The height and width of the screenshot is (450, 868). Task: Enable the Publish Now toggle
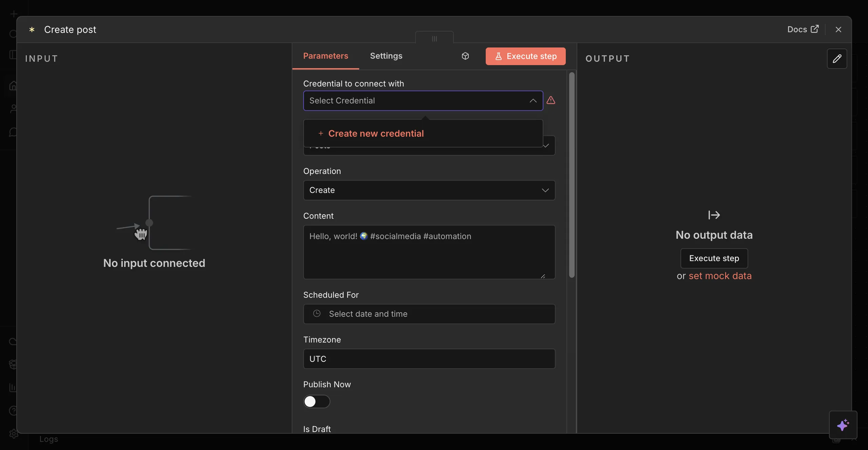tap(317, 402)
